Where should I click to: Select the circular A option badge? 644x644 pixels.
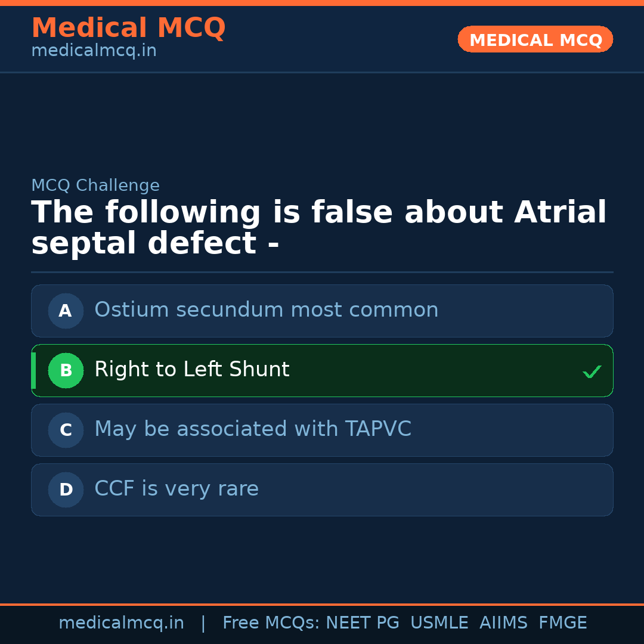pos(66,311)
